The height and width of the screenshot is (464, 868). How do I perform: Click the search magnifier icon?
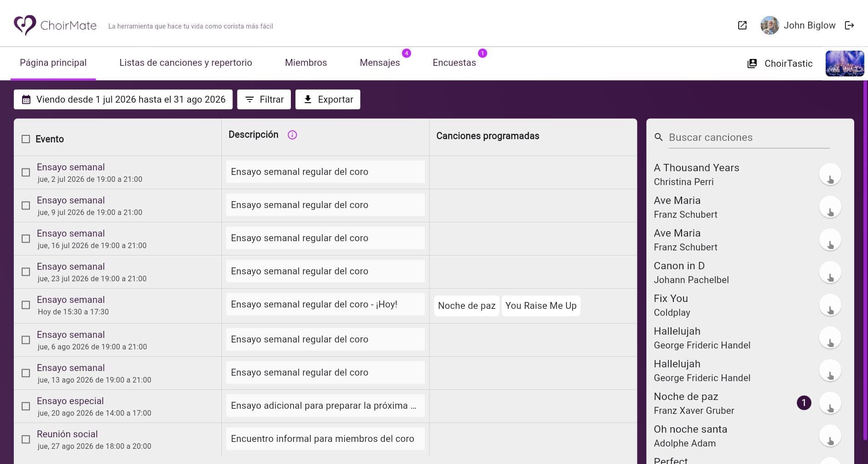point(659,137)
